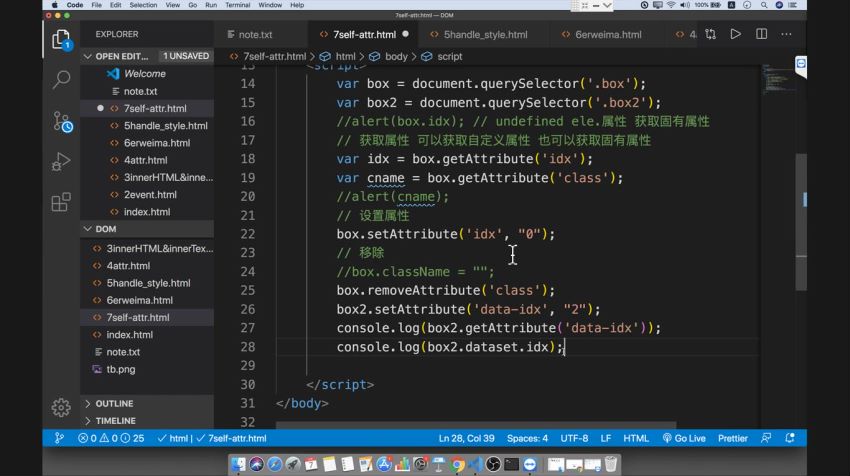Open Finder from the Dock
The height and width of the screenshot is (476, 850).
tap(238, 464)
